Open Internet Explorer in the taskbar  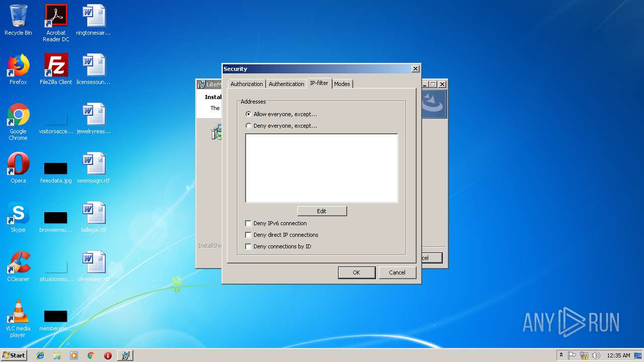40,355
